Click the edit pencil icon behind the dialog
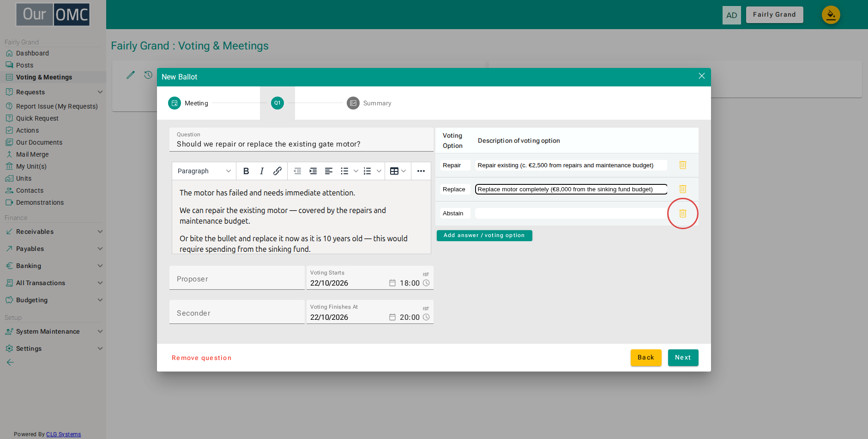This screenshot has width=868, height=439. pos(131,75)
